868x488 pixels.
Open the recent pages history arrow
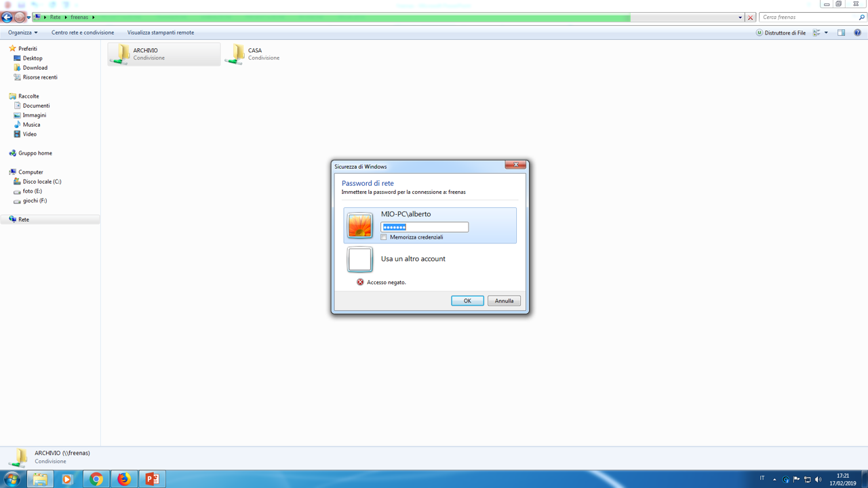coord(28,18)
